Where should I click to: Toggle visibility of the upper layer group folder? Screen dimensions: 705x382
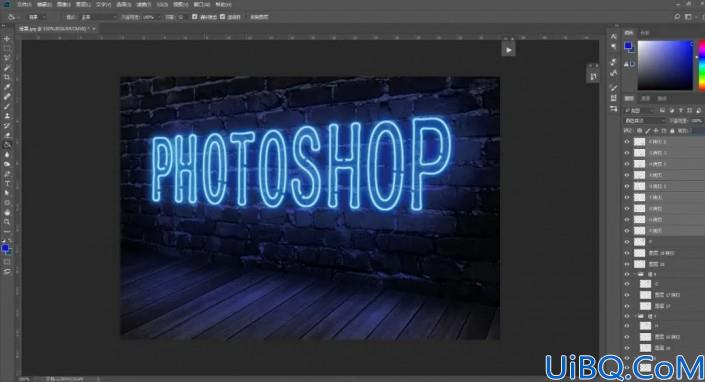click(x=627, y=274)
